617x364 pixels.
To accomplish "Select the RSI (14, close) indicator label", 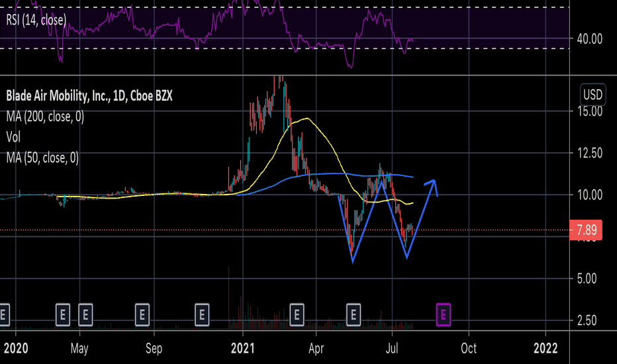I will 36,20.
